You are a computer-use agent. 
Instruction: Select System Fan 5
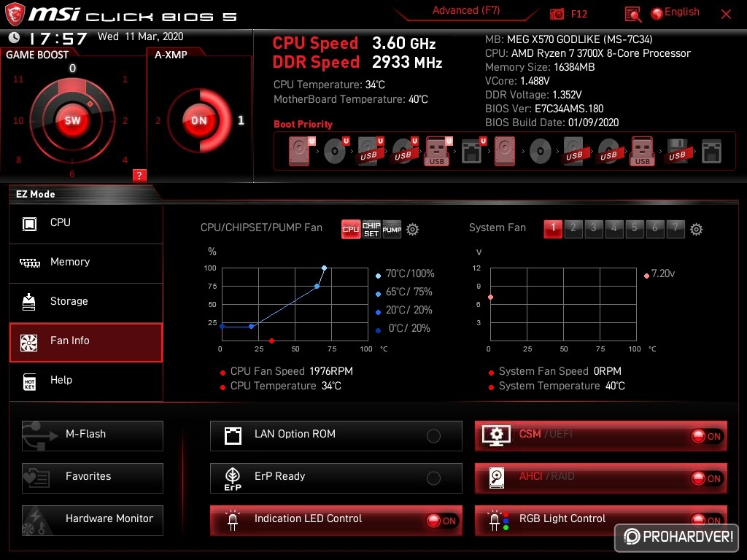pos(635,228)
